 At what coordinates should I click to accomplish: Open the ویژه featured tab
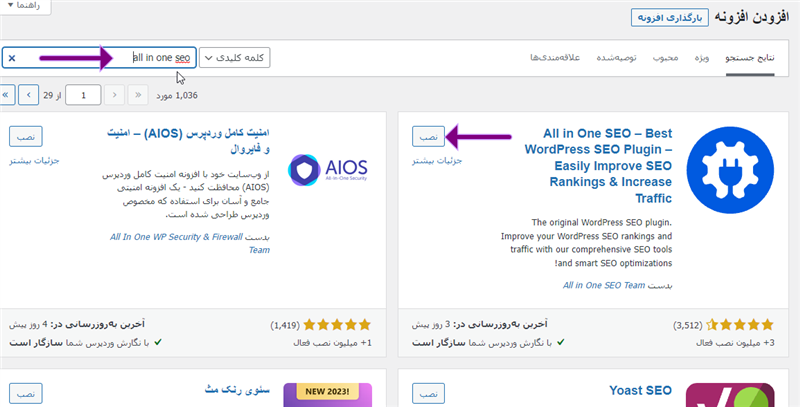tap(702, 58)
